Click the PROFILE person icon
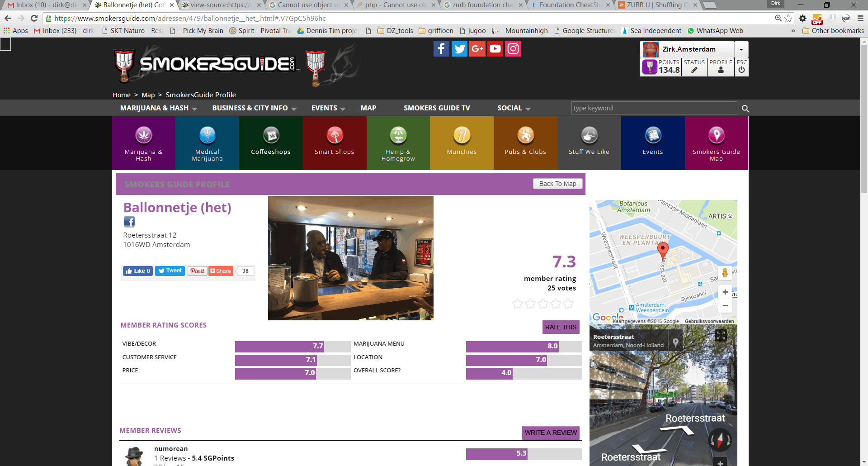The height and width of the screenshot is (466, 868). tap(721, 70)
